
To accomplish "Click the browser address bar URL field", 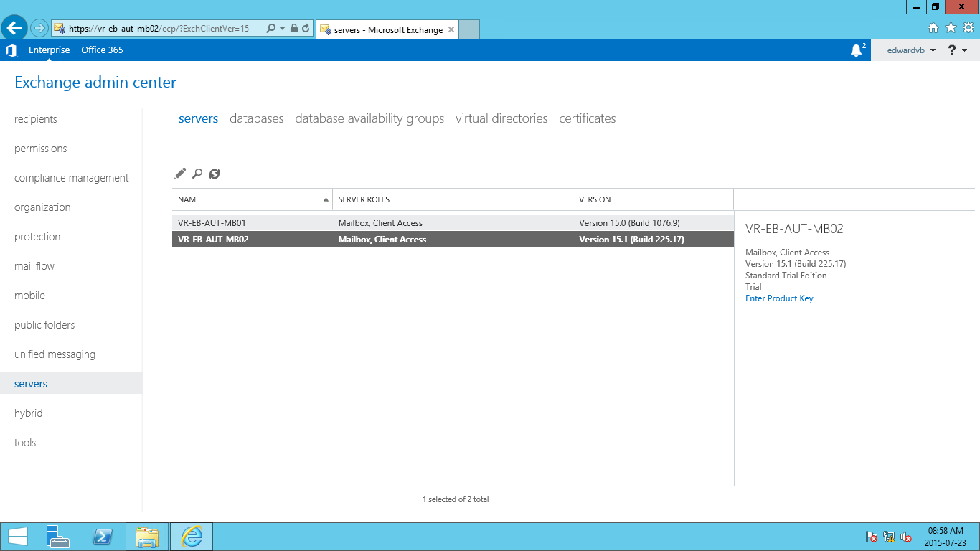I will [x=159, y=29].
